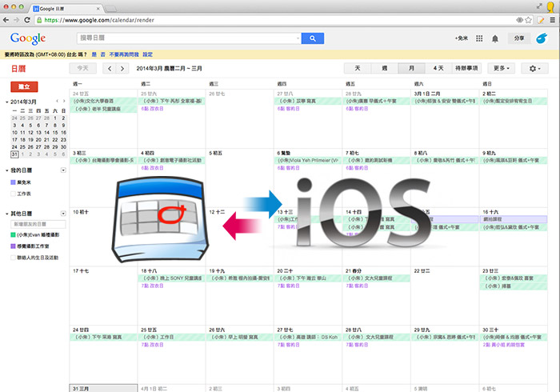Screen dimensions: 560x392
Task: Open the 晚上 SONY event on the 18th
Action: 172,278
